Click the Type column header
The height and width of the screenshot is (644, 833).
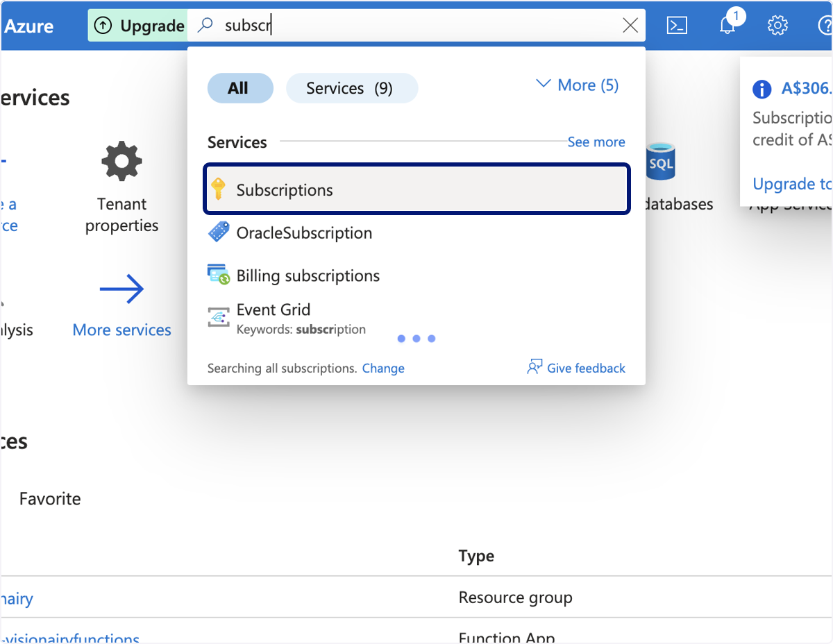[476, 556]
